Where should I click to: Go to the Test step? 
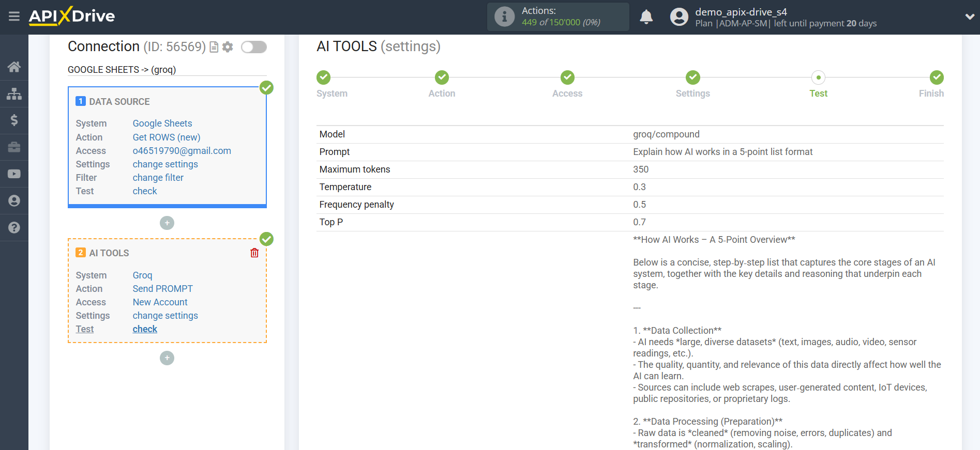pyautogui.click(x=818, y=77)
